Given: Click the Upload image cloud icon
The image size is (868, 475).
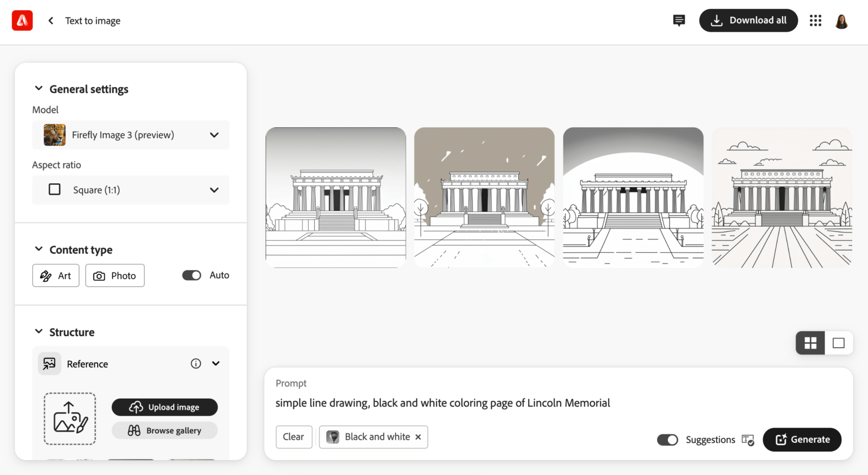Looking at the screenshot, I should (x=136, y=407).
